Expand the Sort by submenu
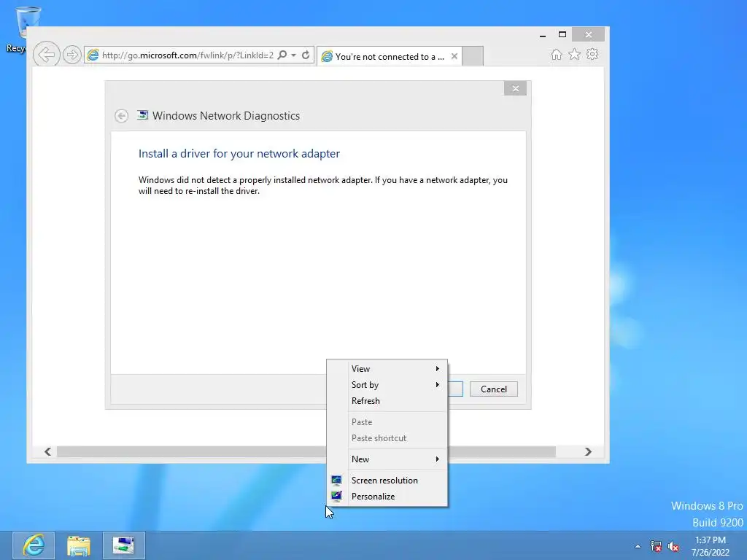The height and width of the screenshot is (560, 747). pos(387,385)
